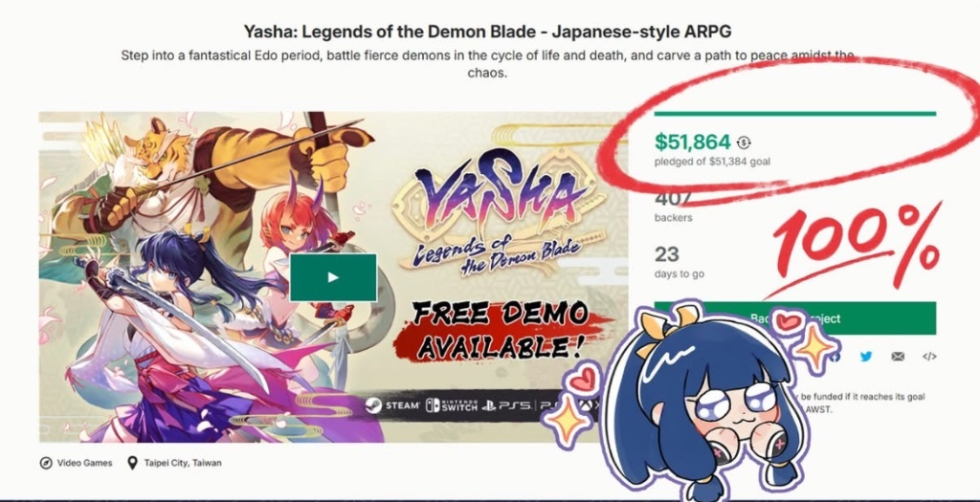Click the location pin icon
The height and width of the screenshot is (502, 980).
coord(132,464)
